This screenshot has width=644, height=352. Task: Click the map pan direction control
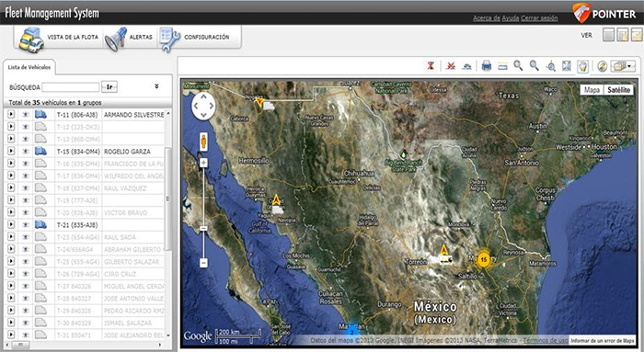coord(203,106)
